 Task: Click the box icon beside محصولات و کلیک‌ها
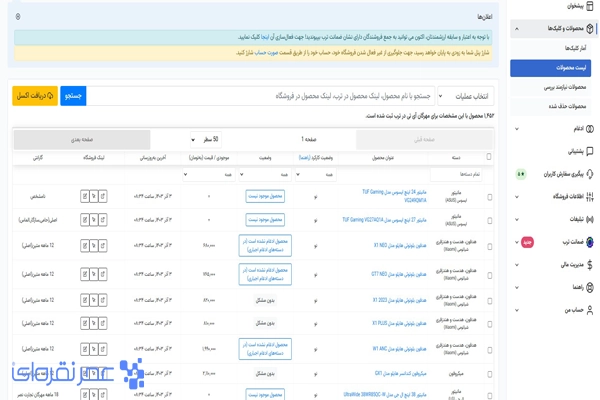click(x=590, y=28)
